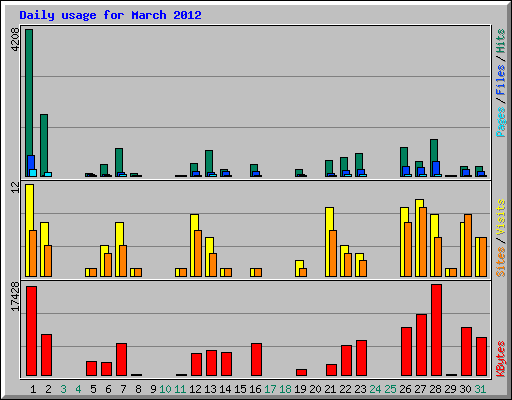Image resolution: width=512 pixels, height=400 pixels.
Task: Click the day 5 label on the x-axis
Action: point(93,389)
